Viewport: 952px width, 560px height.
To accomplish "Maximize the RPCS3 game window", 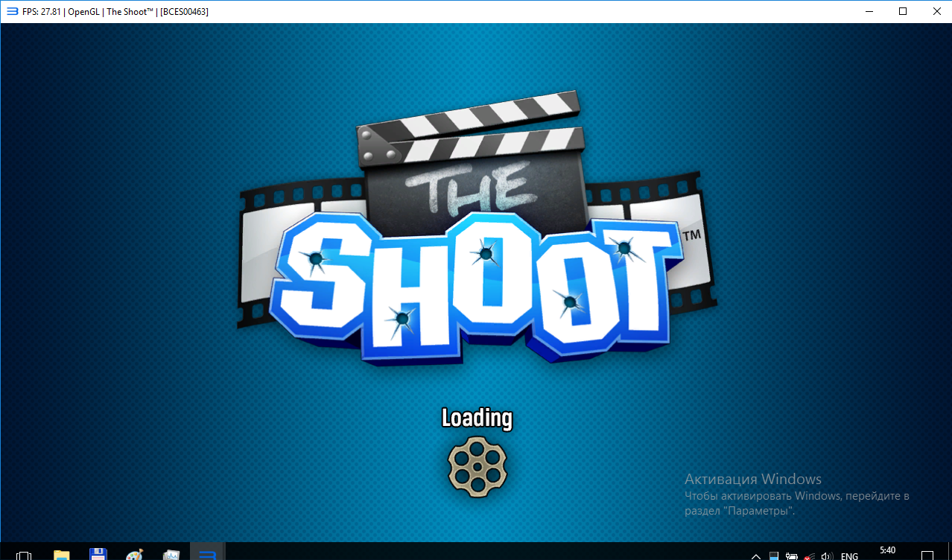I will tap(903, 11).
